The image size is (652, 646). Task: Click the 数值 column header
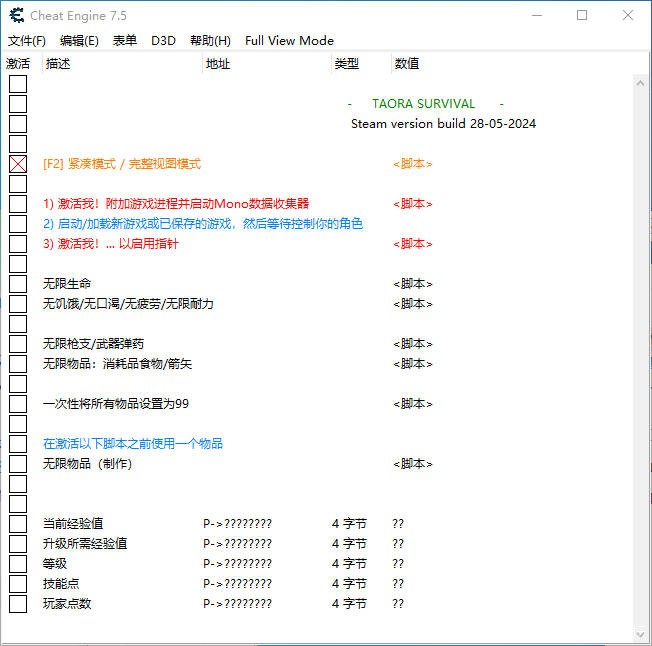(x=407, y=64)
